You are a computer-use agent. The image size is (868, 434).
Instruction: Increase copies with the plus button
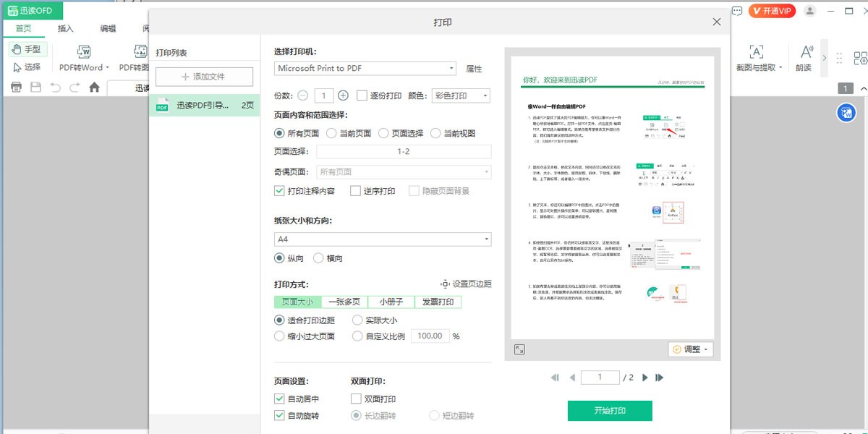[343, 95]
